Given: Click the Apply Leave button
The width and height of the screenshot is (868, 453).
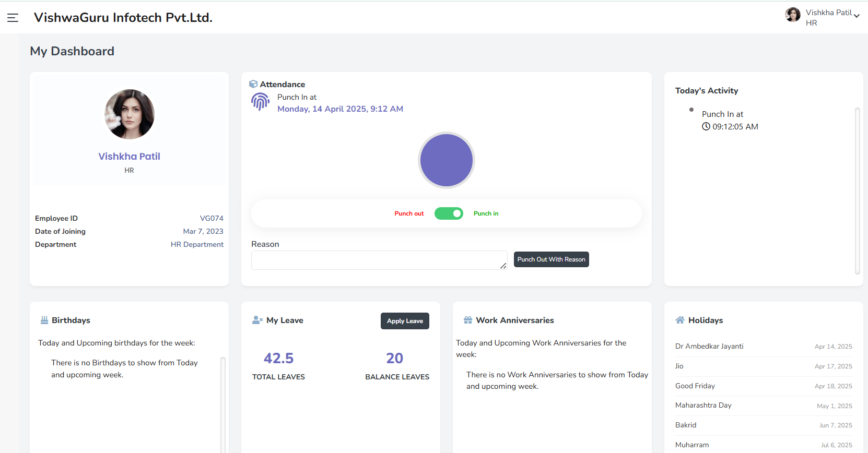Looking at the screenshot, I should point(405,321).
